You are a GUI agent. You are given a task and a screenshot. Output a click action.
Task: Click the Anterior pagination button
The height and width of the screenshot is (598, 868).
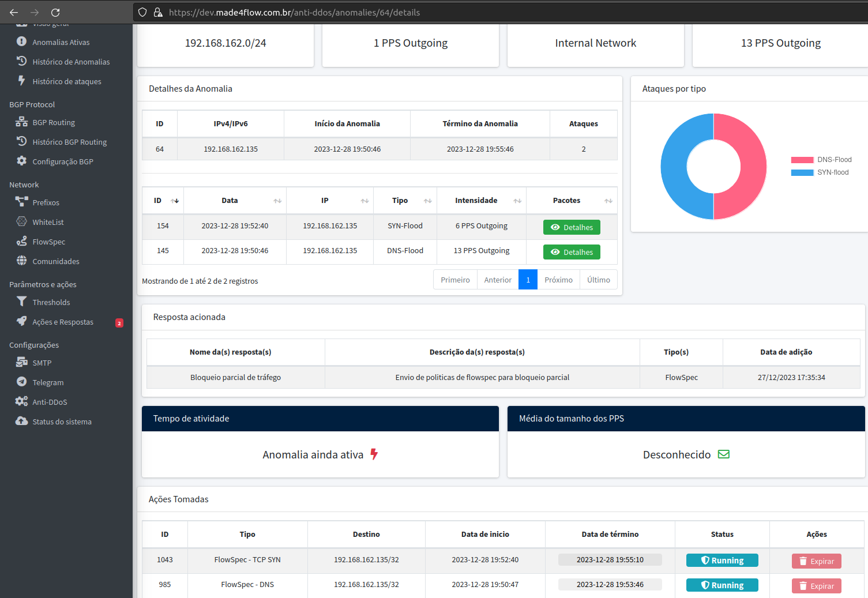point(498,280)
